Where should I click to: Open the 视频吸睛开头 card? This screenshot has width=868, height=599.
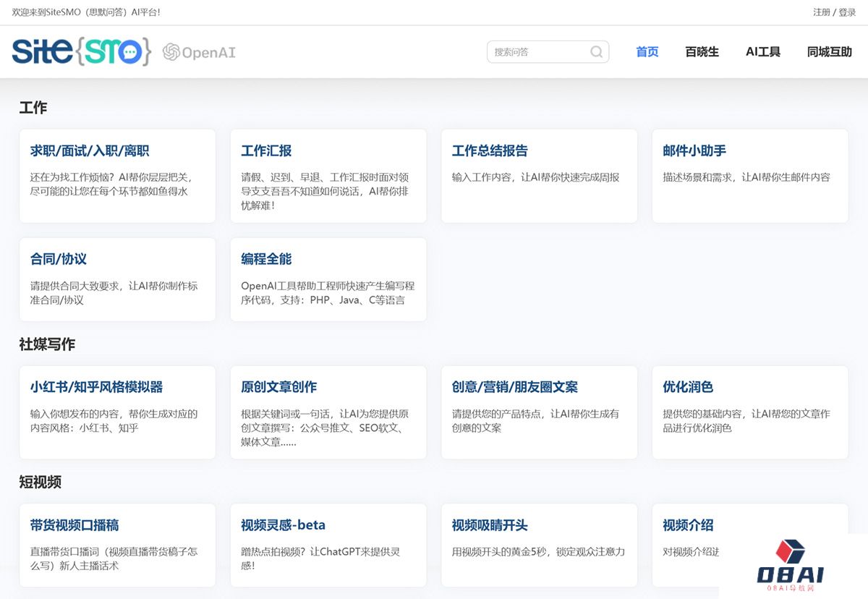(539, 545)
